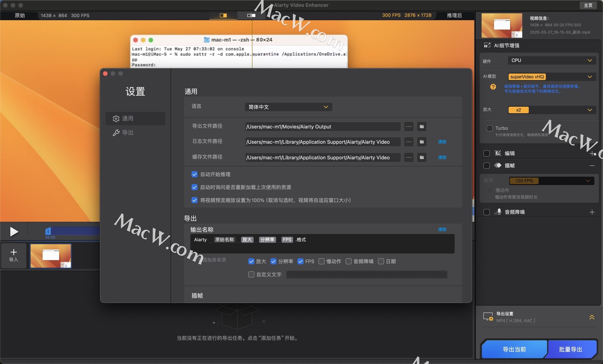This screenshot has height=364, width=603.
Task: Enable the Turbo checkbox
Action: [489, 128]
